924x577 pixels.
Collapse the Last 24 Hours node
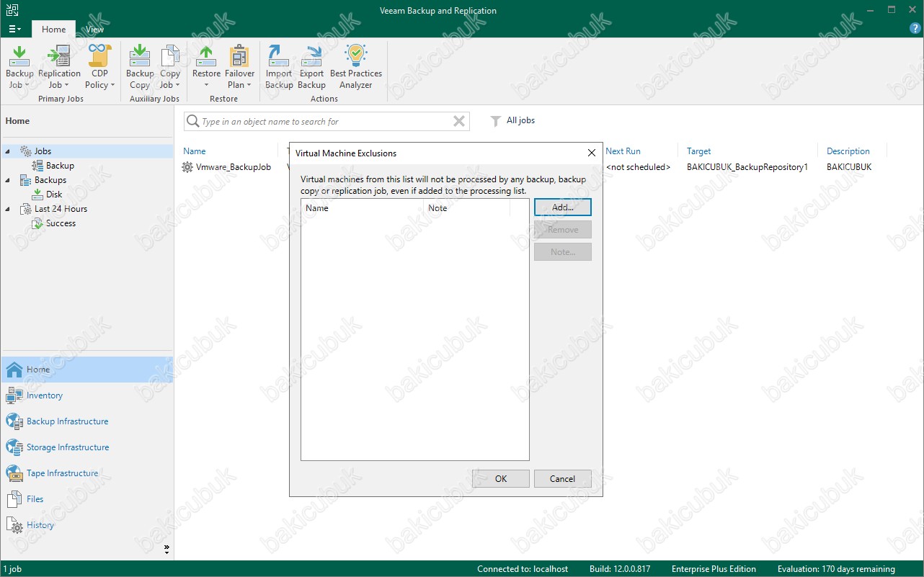pyautogui.click(x=8, y=209)
